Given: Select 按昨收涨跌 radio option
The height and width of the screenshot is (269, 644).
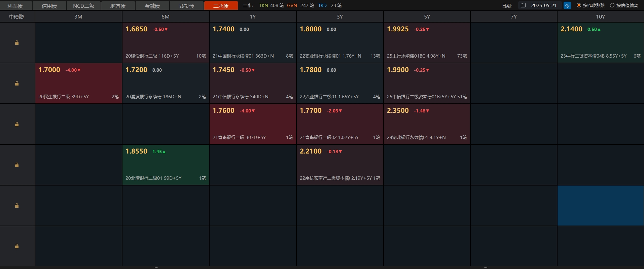Looking at the screenshot, I should click(591, 5).
